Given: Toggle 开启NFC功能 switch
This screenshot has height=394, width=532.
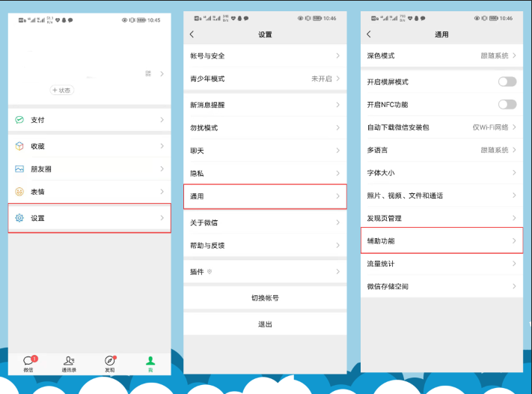Looking at the screenshot, I should tap(507, 104).
